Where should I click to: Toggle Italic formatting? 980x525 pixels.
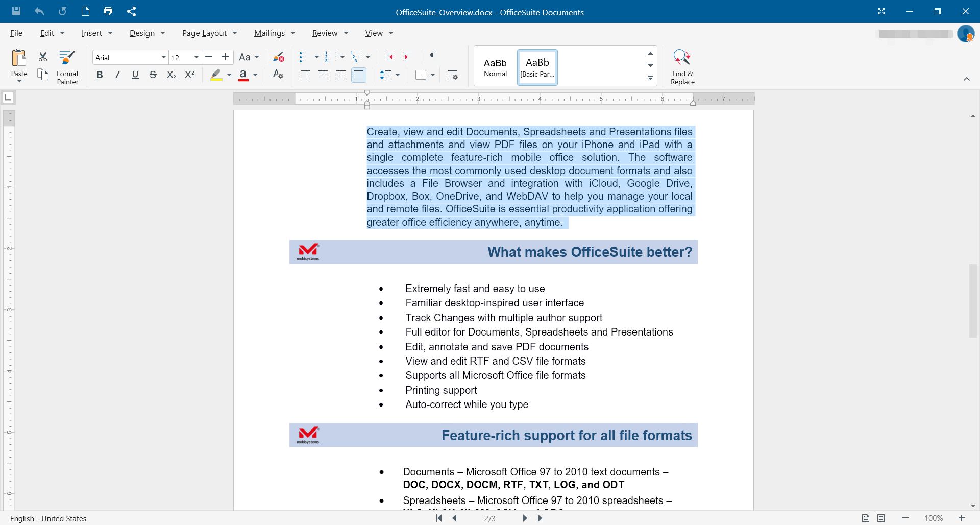coord(117,75)
